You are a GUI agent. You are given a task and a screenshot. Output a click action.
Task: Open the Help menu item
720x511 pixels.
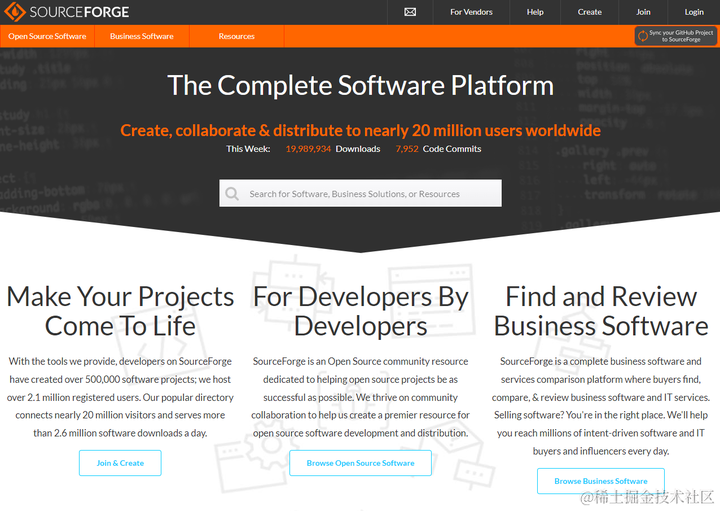point(535,12)
